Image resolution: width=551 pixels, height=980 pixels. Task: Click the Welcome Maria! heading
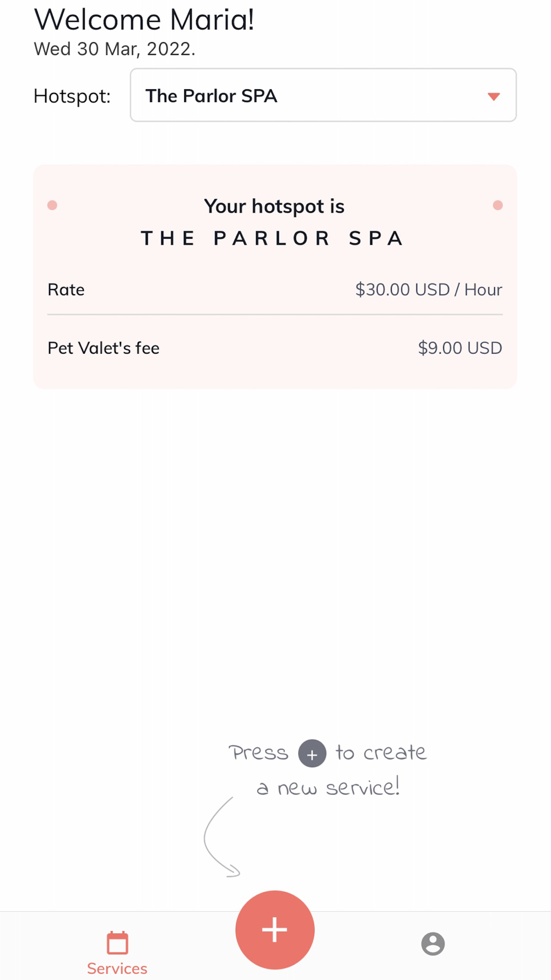click(144, 20)
